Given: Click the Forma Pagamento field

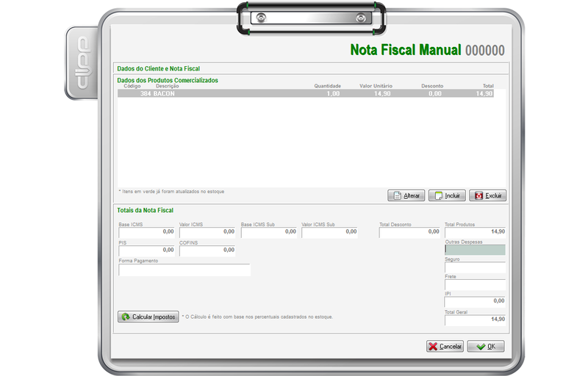Looking at the screenshot, I should 184,270.
